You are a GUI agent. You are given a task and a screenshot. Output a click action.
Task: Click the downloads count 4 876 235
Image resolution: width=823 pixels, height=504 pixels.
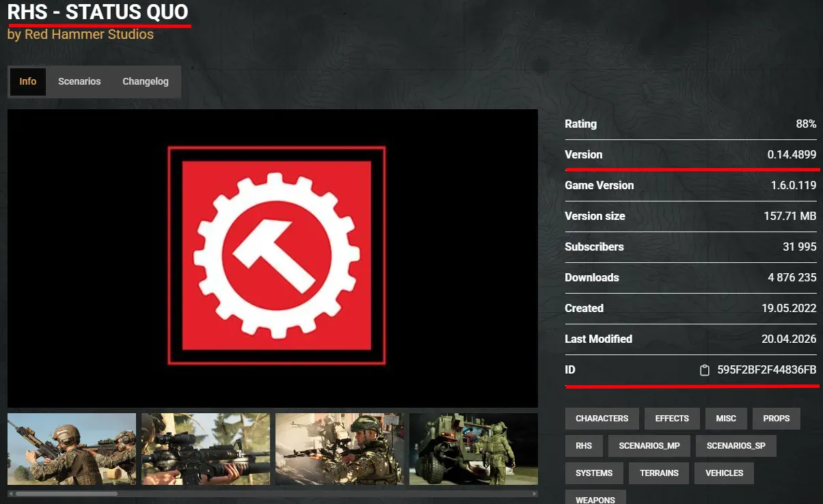tap(792, 278)
